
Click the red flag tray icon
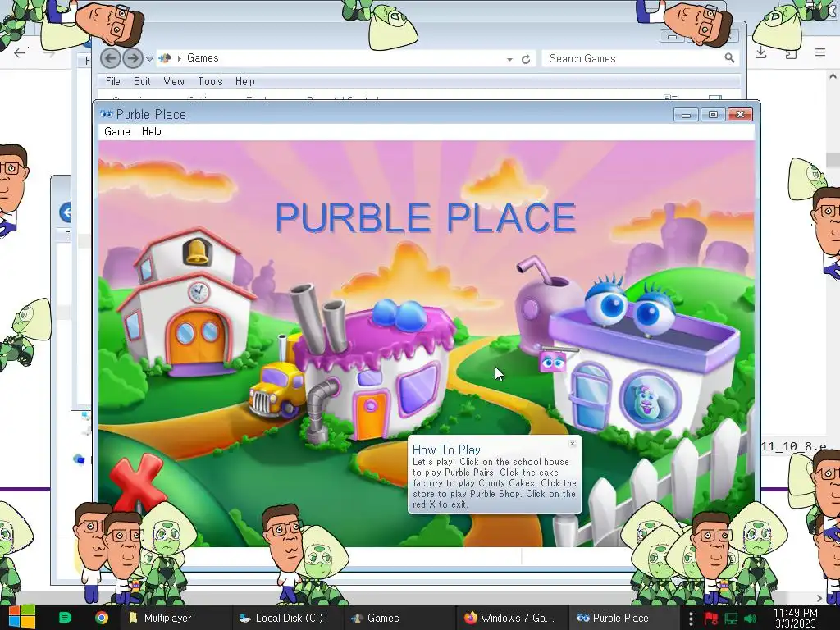(x=711, y=619)
